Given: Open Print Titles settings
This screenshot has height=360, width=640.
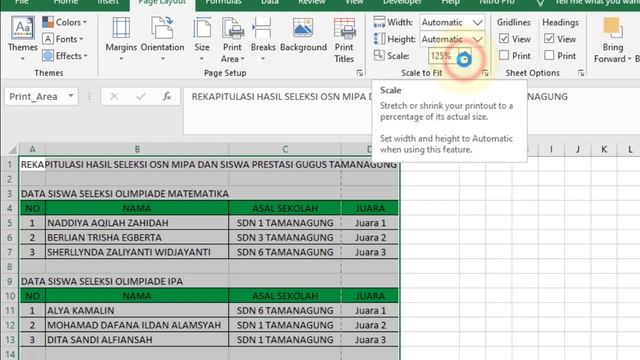Looking at the screenshot, I should 344,40.
